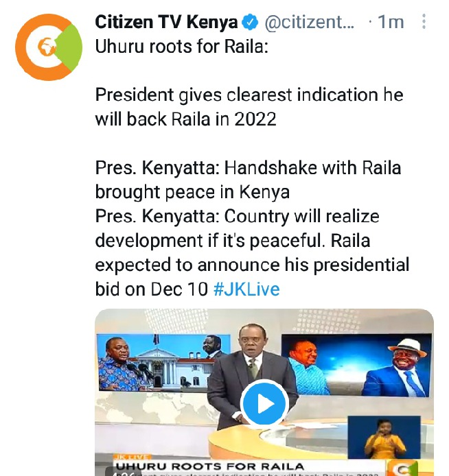This screenshot has height=476, width=449.
Task: Click the video duration label
Action: click(x=121, y=473)
